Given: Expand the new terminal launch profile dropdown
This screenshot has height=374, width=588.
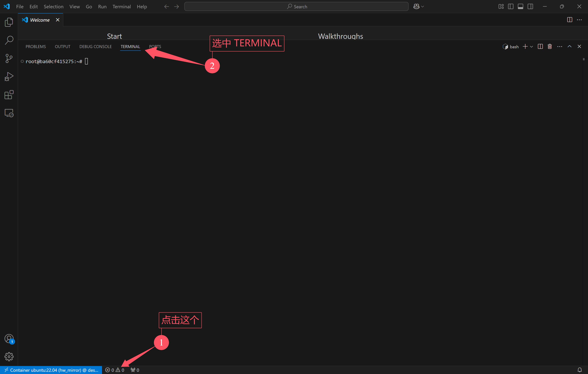Looking at the screenshot, I should pos(532,46).
